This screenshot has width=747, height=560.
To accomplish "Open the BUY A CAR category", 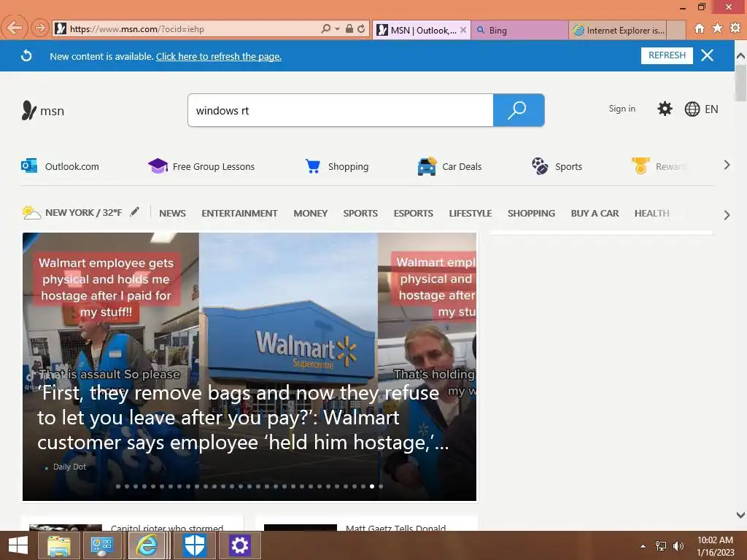I will 595,214.
